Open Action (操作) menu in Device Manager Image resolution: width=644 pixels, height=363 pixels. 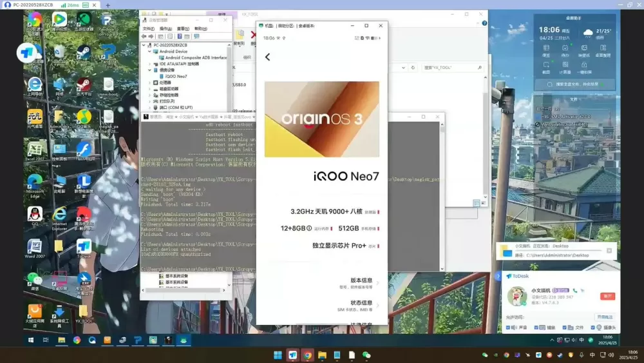click(166, 29)
